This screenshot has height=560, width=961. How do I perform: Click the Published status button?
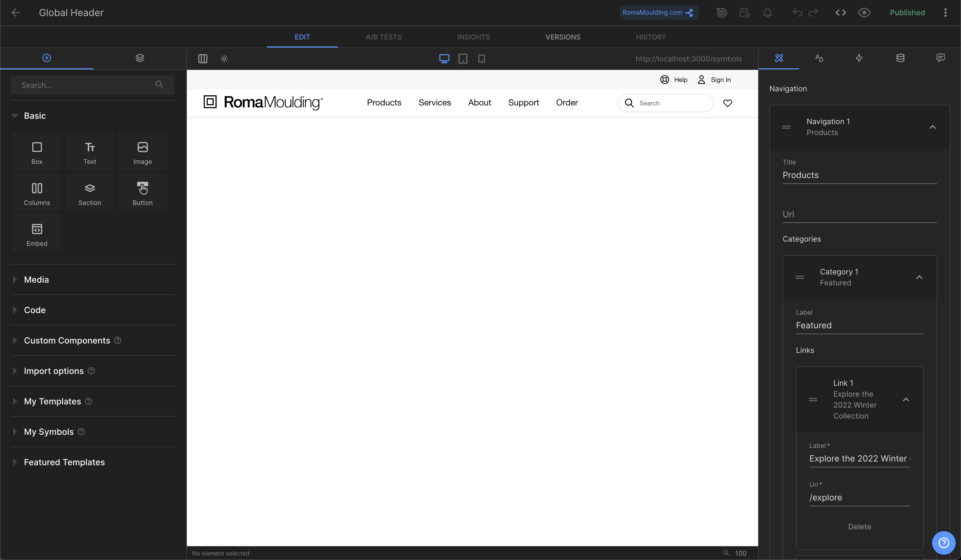[x=907, y=13]
